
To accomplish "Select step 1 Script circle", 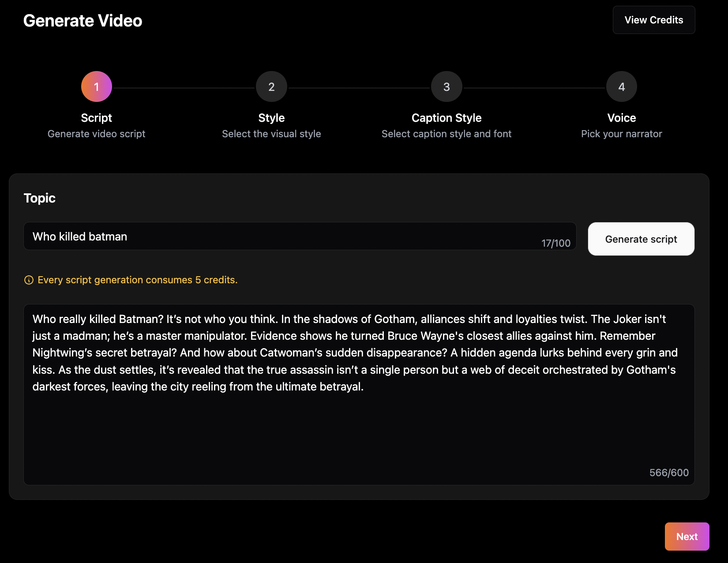I will point(97,86).
